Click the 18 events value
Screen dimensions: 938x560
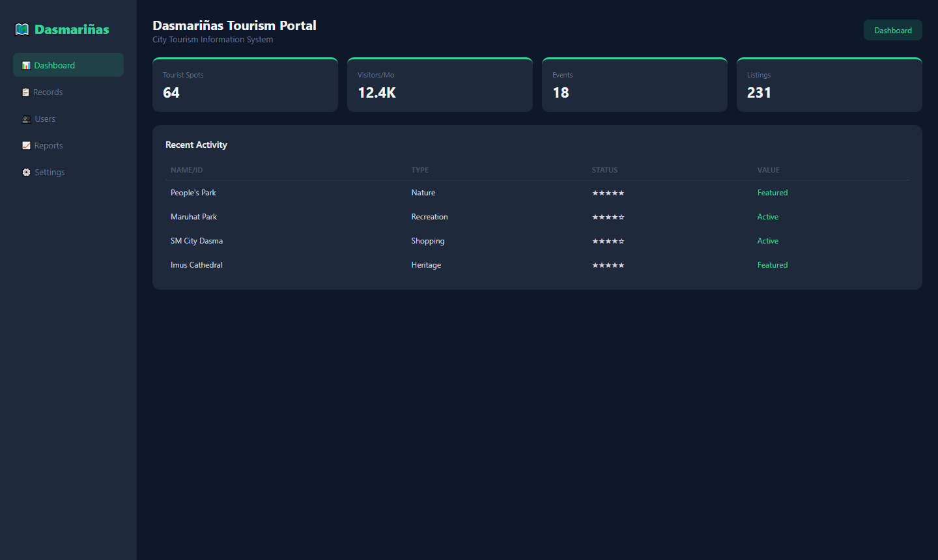pos(561,92)
